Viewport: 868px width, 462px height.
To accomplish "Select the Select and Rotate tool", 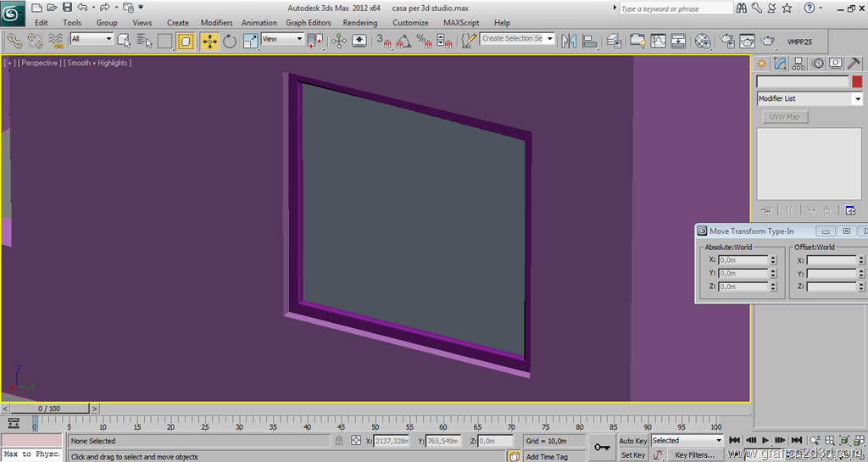I will [x=230, y=41].
